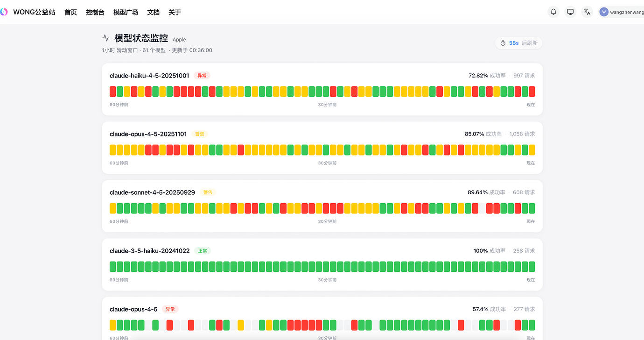Click the last status block of claude-sonnet-4-5-20250929
Image resolution: width=644 pixels, height=340 pixels.
tap(532, 208)
